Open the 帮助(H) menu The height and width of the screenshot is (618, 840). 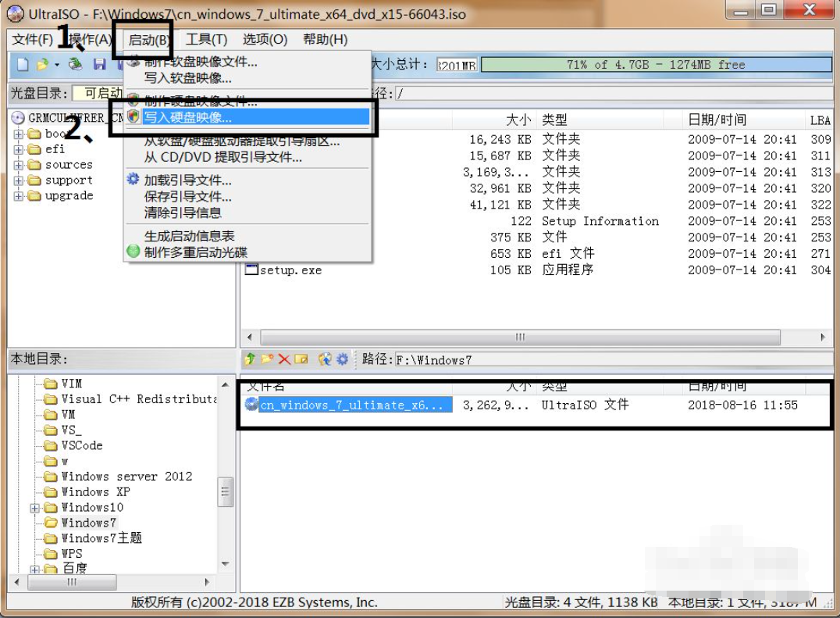(325, 39)
